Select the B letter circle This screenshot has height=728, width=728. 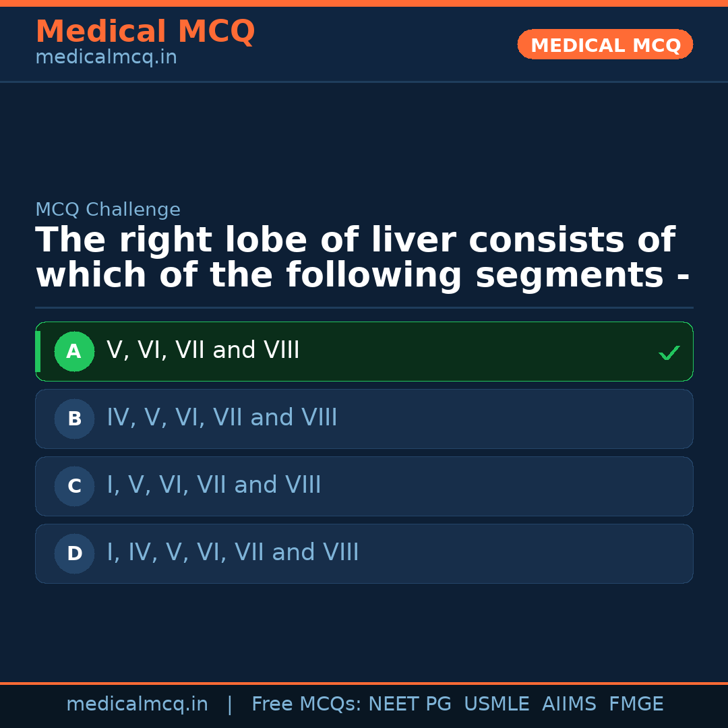[74, 419]
